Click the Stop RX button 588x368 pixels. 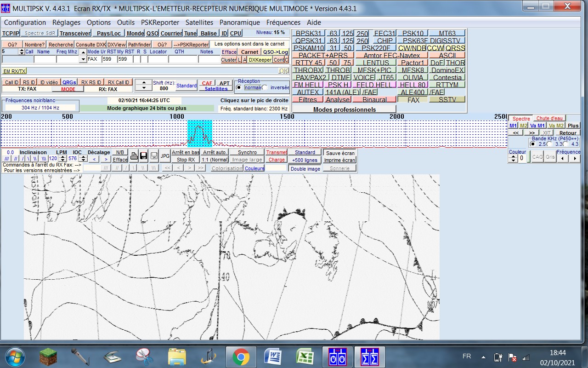186,160
